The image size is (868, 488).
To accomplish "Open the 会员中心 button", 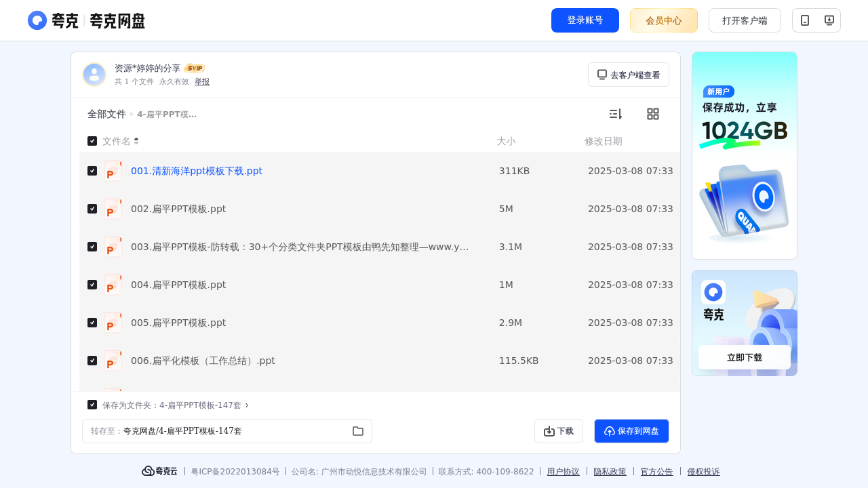I will (664, 20).
